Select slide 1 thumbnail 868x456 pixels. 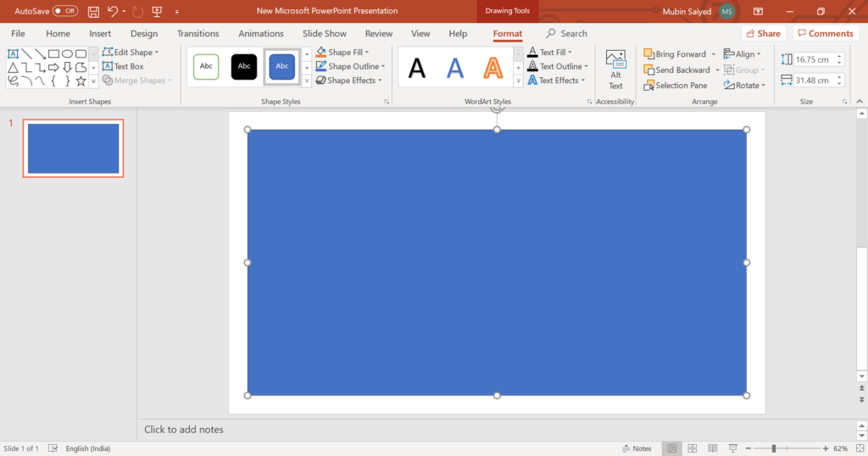73,148
